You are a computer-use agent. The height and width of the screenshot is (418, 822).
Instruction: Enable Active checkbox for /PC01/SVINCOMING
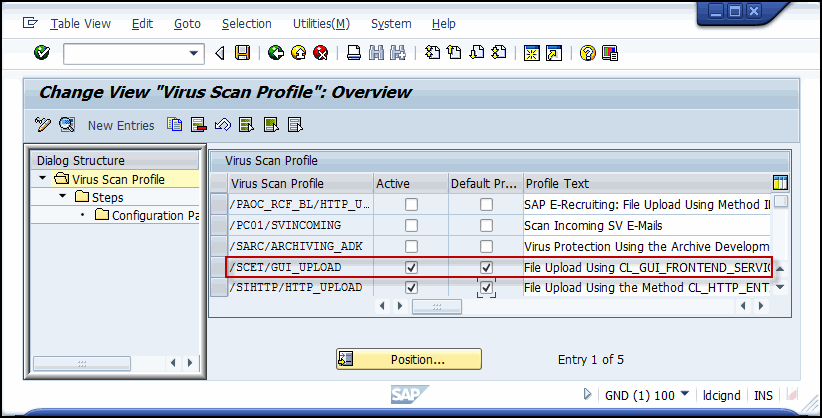coord(410,225)
